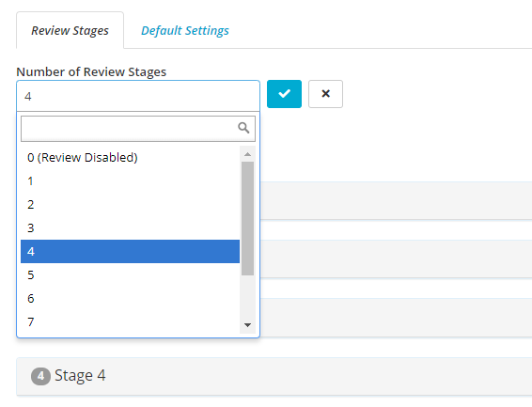Open the Review Stages tab
Viewport: 532px width, 407px height.
click(x=70, y=30)
